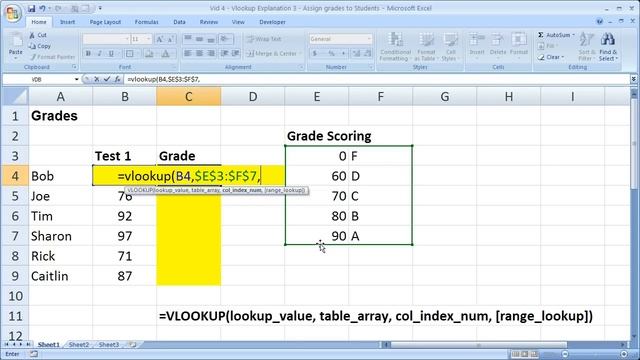This screenshot has height=360, width=640.
Task: Open the Clipboard dialog launcher
Action: [74, 67]
